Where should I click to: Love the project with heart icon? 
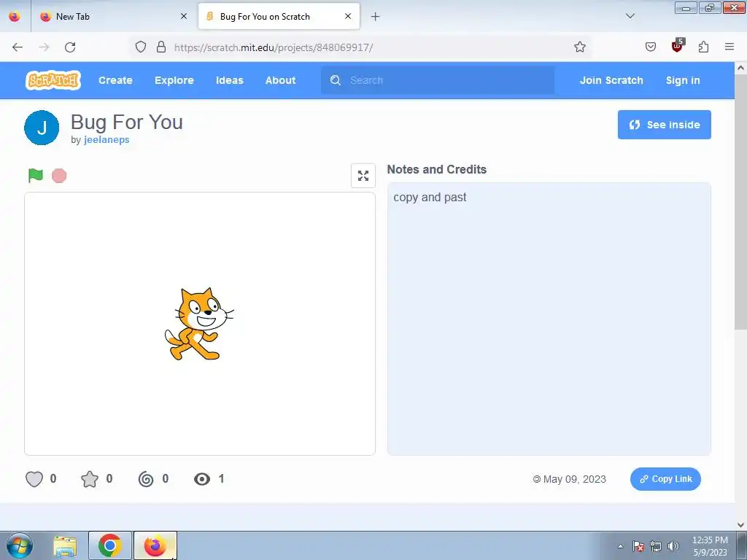click(34, 478)
